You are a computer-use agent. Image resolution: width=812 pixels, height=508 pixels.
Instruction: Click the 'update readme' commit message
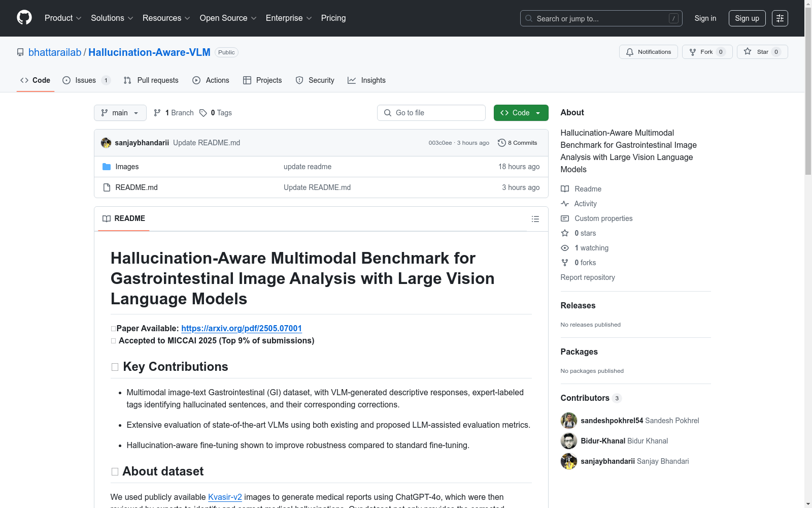(308, 167)
